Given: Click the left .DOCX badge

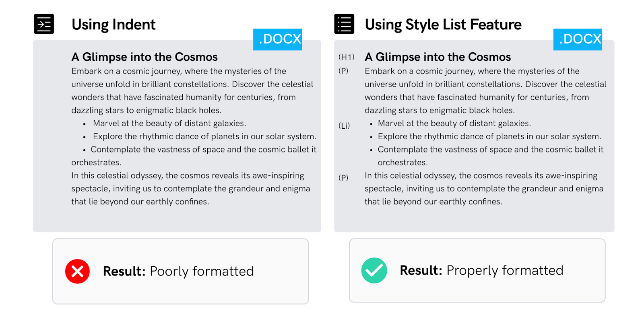Looking at the screenshot, I should coord(277,39).
